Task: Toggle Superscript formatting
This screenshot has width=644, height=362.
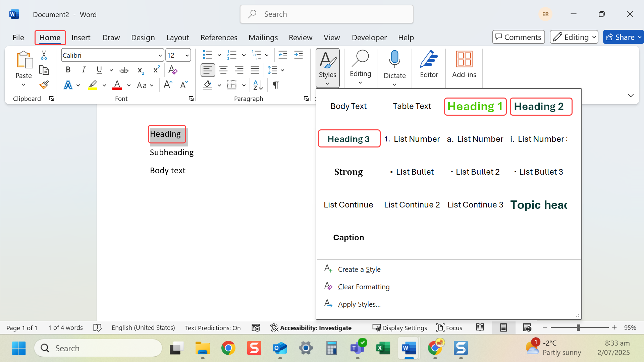Action: click(157, 70)
